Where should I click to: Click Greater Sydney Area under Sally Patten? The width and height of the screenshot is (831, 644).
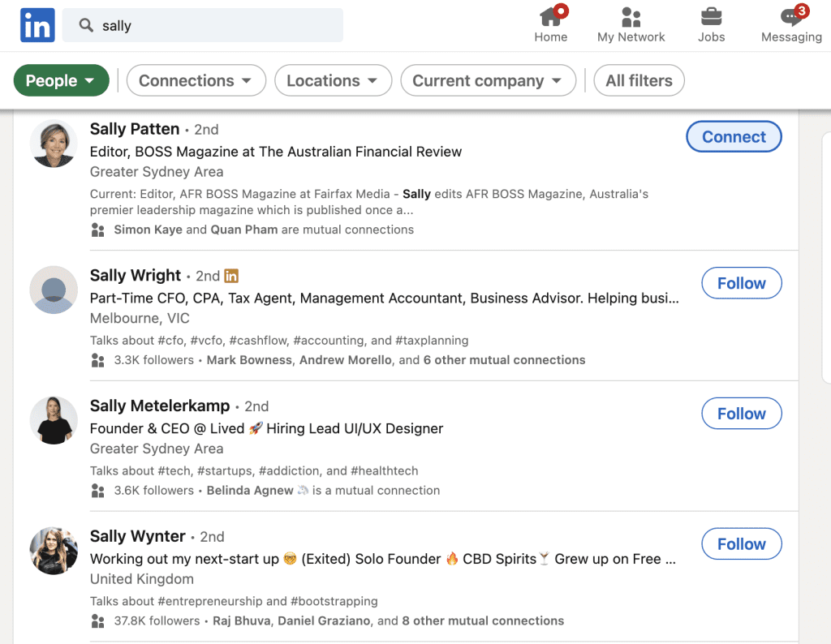pos(157,172)
